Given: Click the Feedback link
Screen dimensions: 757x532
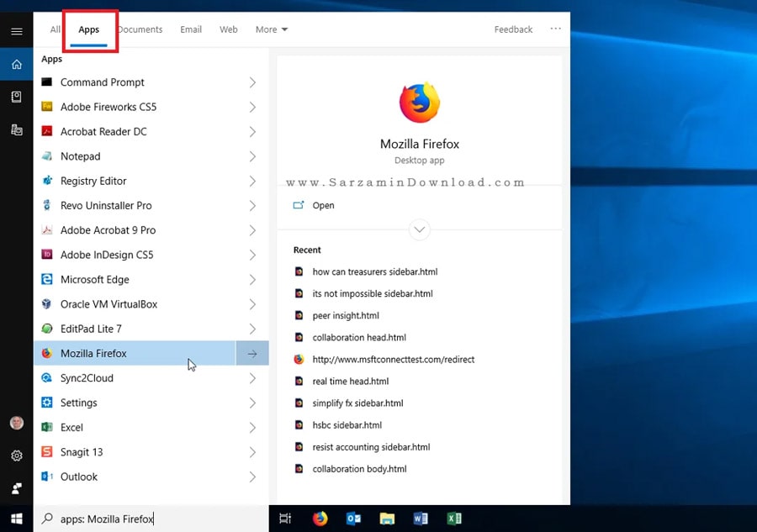Looking at the screenshot, I should click(x=513, y=29).
